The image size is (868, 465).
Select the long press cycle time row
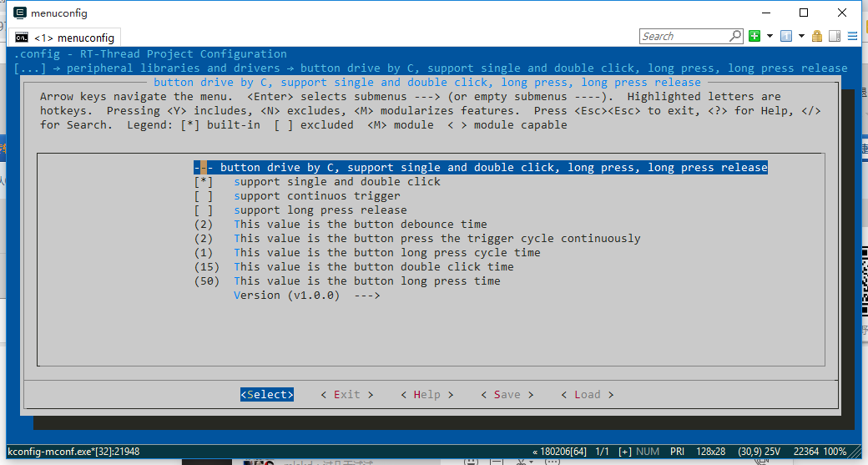pos(367,252)
